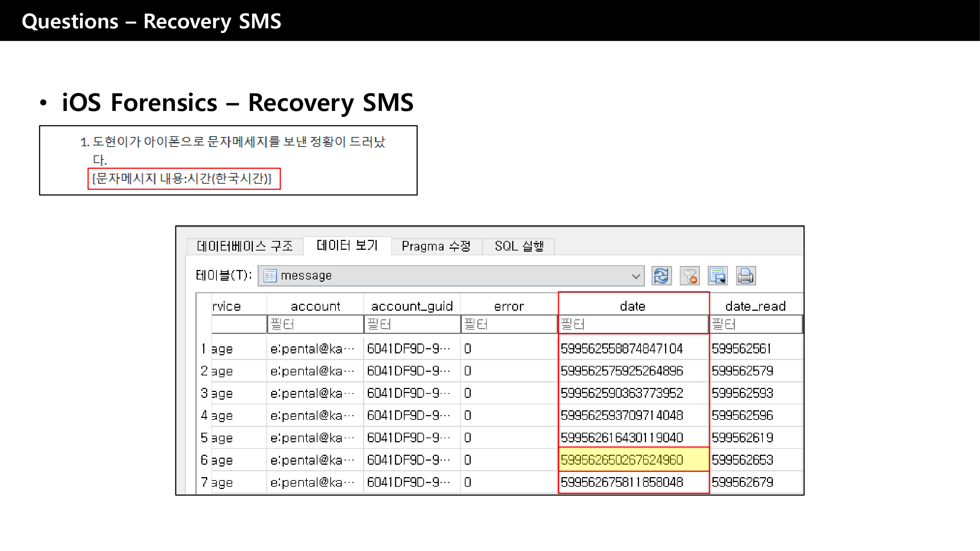Click the print table icon
Screen dimensions: 980x551
tap(746, 276)
